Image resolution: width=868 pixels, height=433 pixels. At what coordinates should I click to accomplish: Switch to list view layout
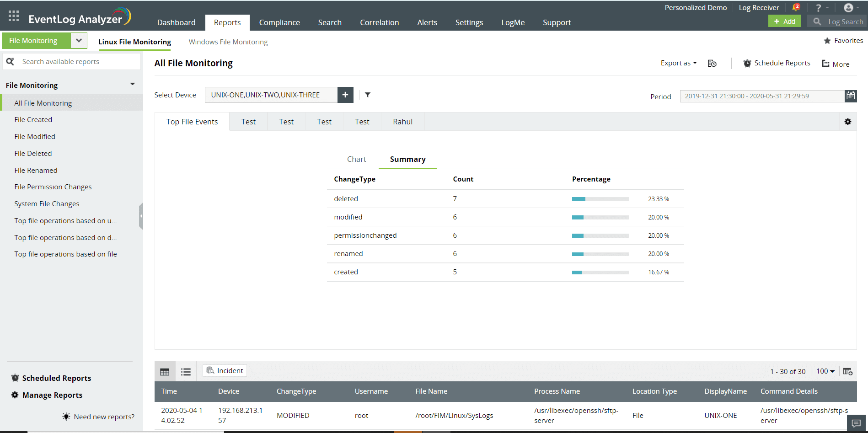[186, 372]
